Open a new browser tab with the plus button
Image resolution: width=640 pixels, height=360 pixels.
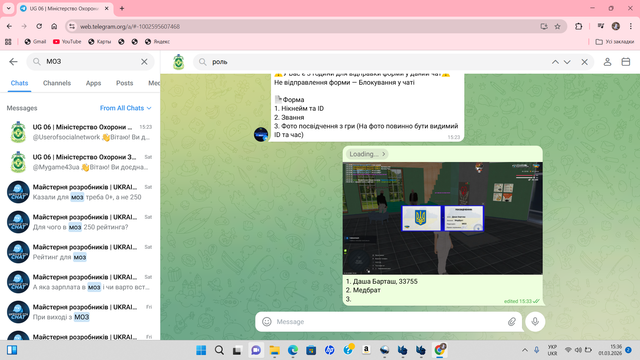pyautogui.click(x=122, y=8)
